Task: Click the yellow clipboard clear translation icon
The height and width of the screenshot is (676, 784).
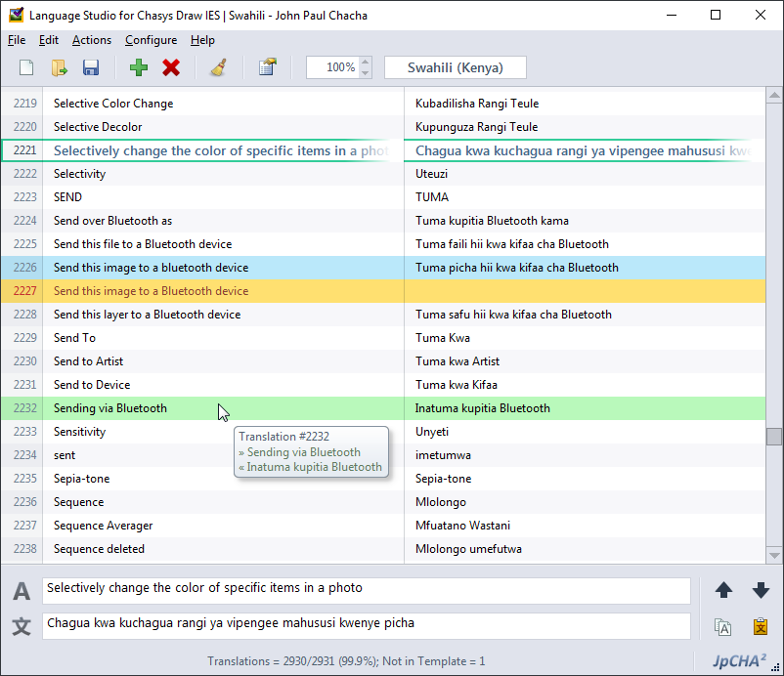Action: click(761, 626)
